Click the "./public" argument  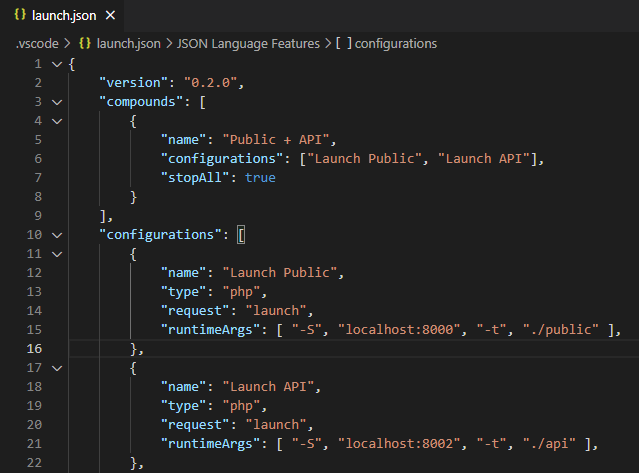pos(560,330)
